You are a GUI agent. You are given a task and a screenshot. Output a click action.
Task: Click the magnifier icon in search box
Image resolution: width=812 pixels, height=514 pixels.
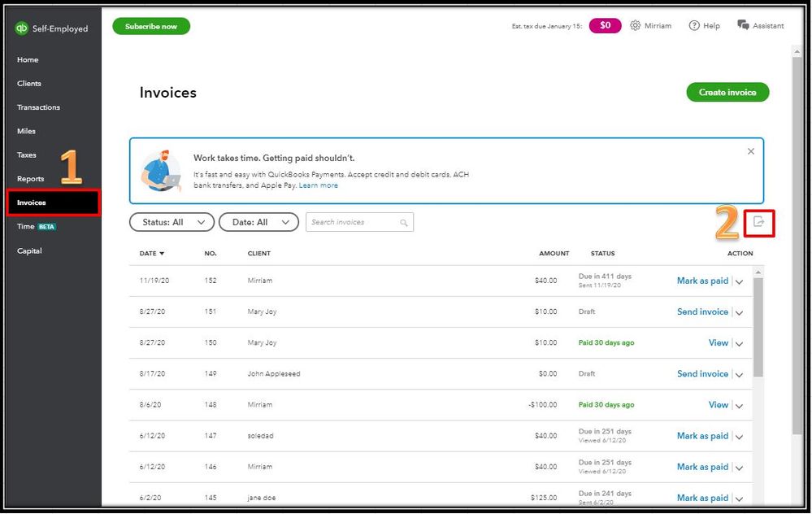(404, 223)
